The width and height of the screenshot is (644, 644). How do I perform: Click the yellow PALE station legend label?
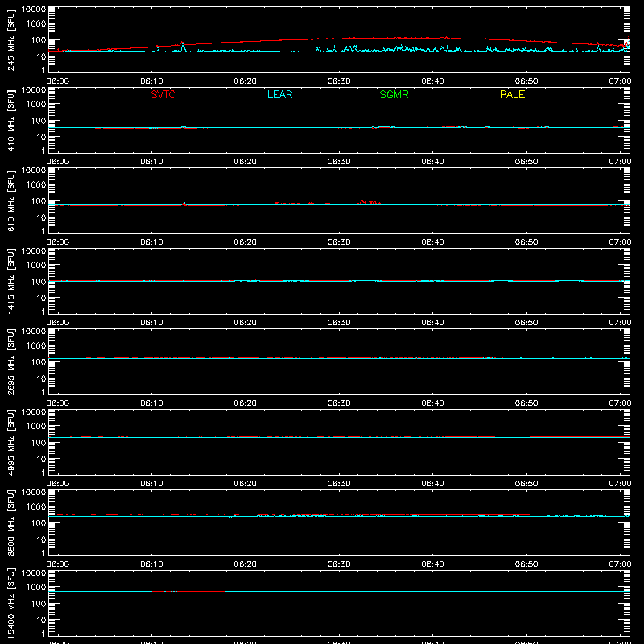coord(512,94)
